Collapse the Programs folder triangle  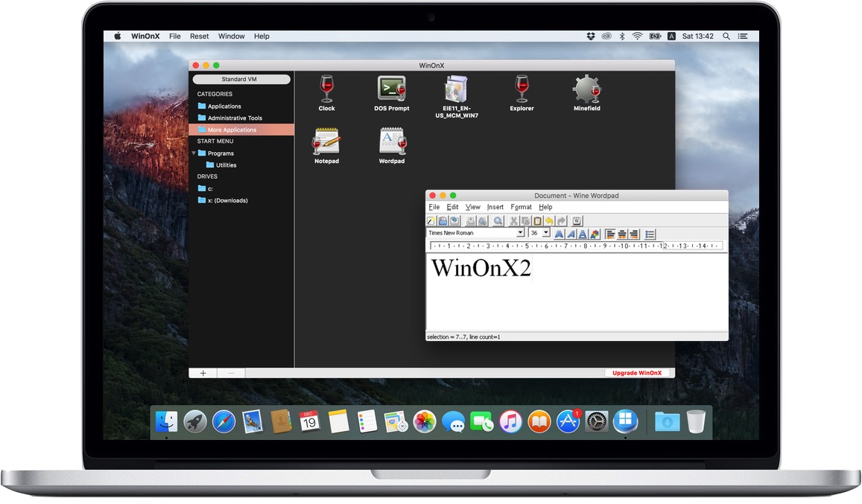pos(194,153)
